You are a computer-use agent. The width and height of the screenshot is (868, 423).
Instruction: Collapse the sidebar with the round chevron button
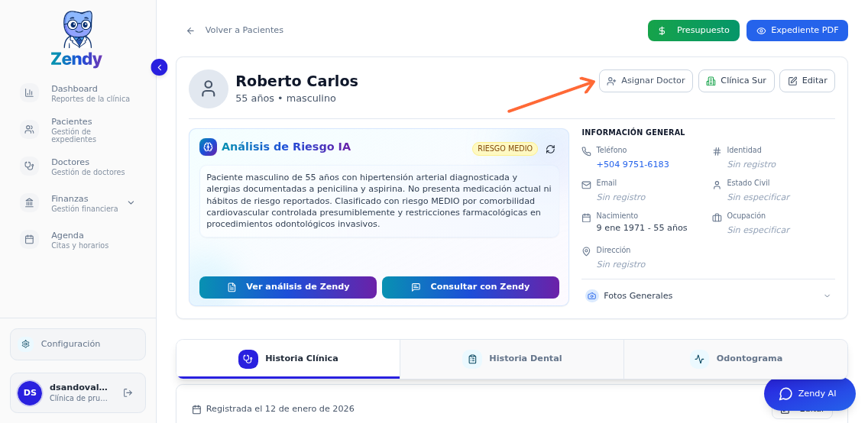tap(160, 67)
